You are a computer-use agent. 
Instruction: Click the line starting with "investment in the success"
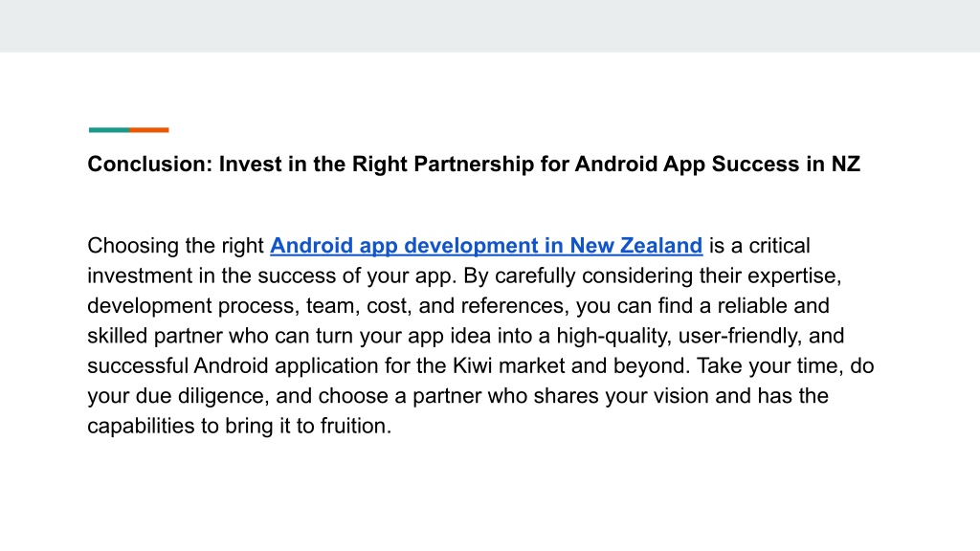[464, 275]
